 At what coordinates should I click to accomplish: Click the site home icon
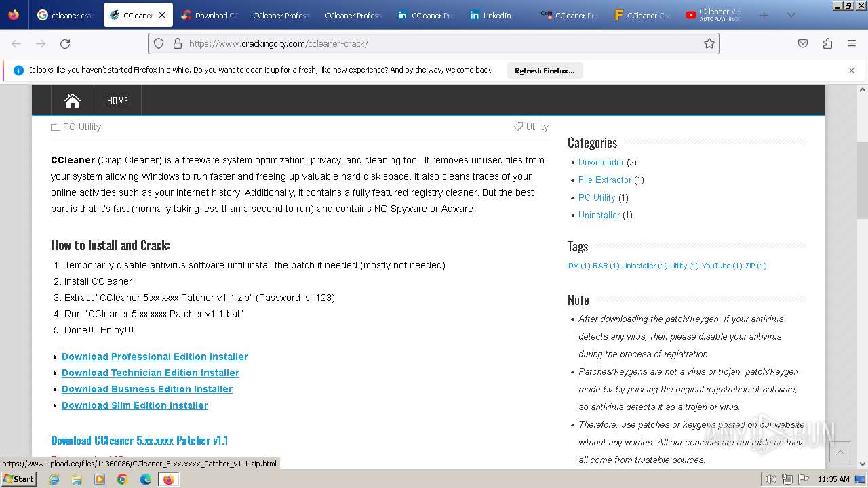coord(73,100)
